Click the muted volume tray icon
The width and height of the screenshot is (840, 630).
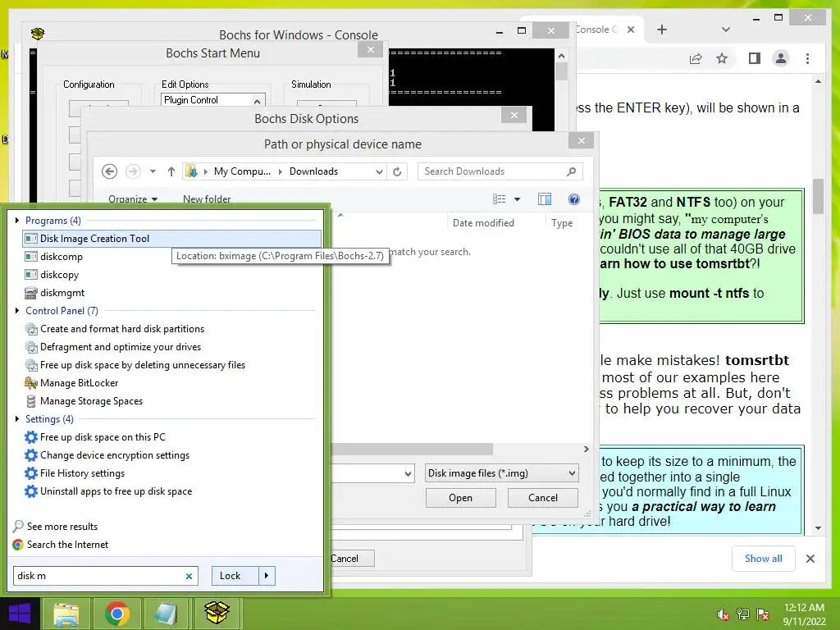[x=724, y=614]
